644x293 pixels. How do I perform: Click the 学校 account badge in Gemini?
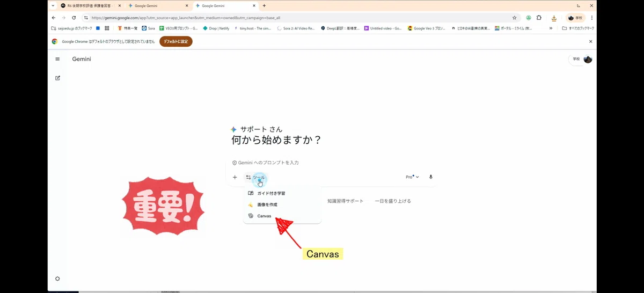click(576, 59)
